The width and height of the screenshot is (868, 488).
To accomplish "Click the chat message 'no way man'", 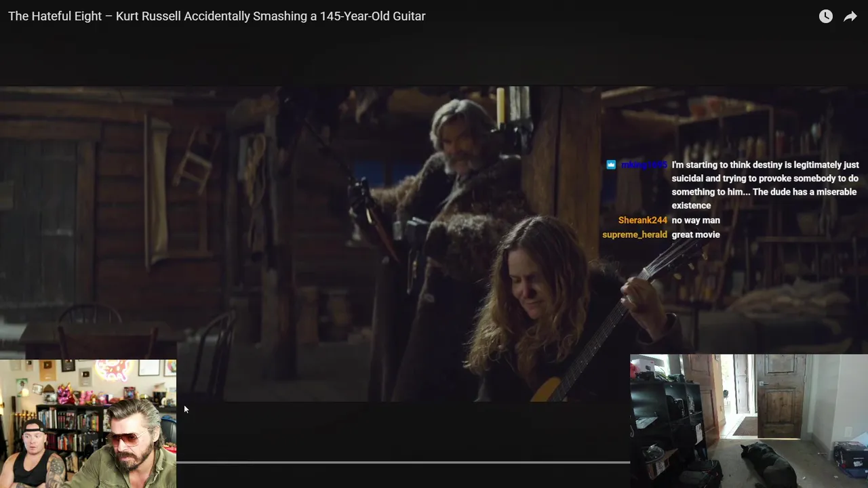I will click(x=696, y=220).
